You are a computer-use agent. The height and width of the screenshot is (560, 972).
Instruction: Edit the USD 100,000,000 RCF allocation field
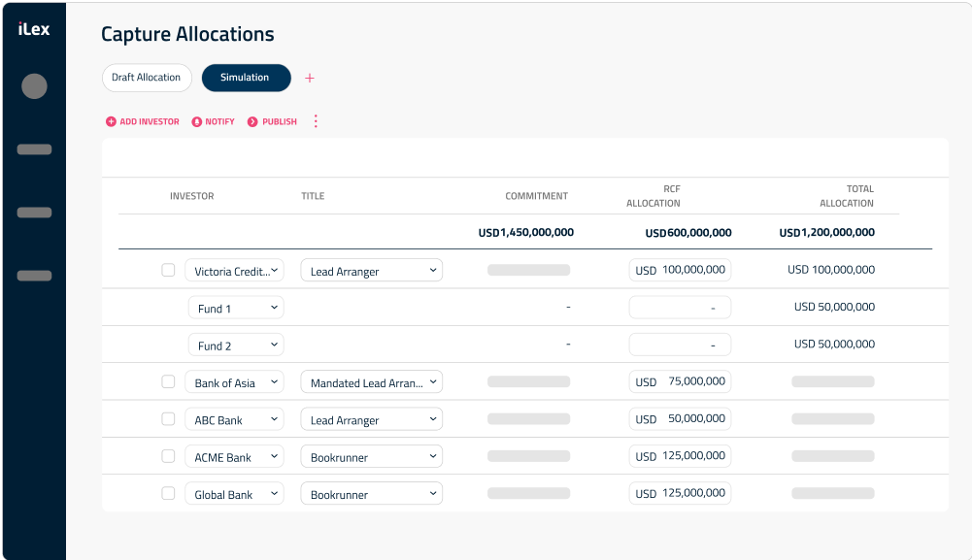[x=680, y=270]
